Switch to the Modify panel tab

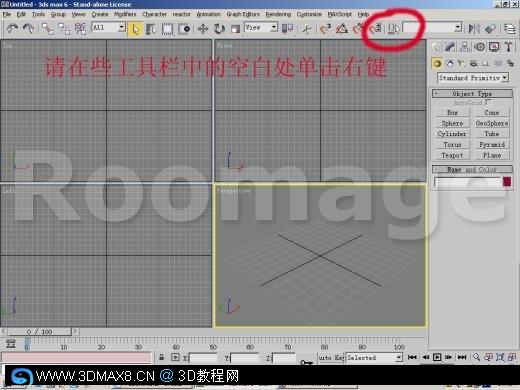pos(450,47)
